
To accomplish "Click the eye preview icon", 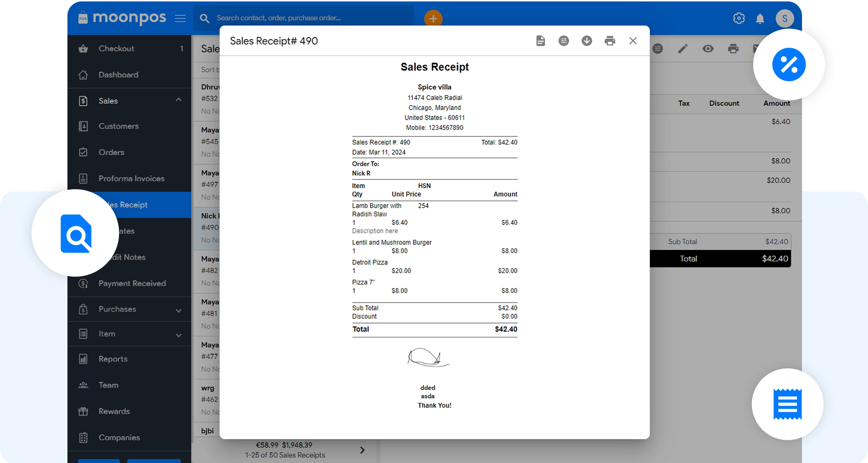I will point(708,49).
